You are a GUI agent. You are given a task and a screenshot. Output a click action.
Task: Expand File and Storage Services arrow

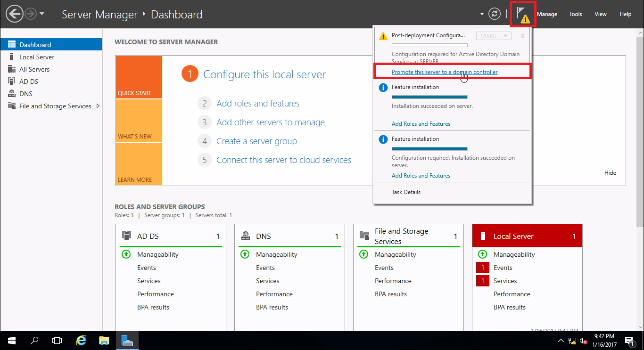[98, 106]
